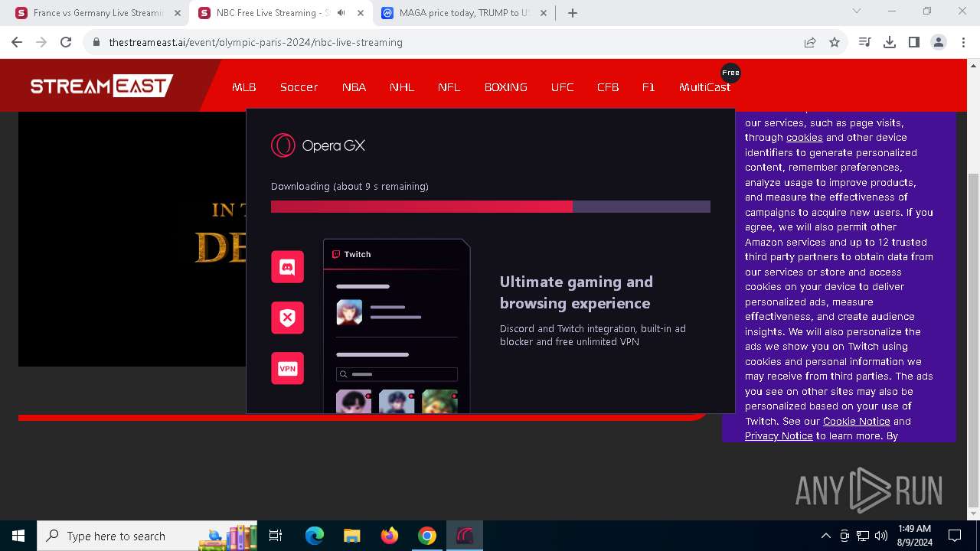Launch Firefox from the taskbar

click(389, 536)
